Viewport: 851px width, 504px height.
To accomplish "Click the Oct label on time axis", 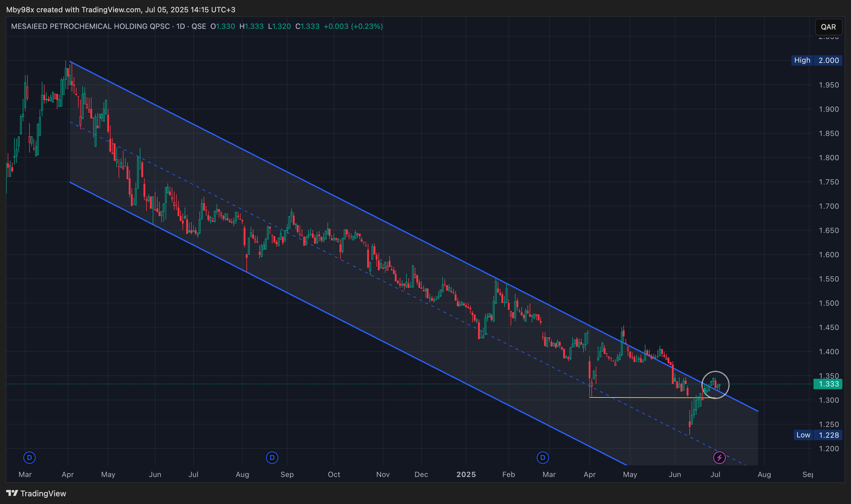I will point(334,474).
